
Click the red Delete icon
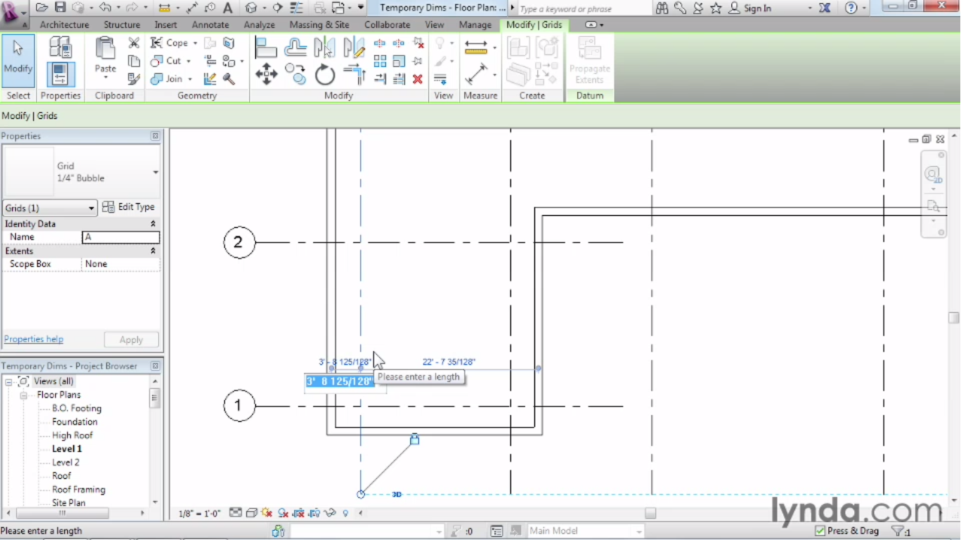(x=418, y=79)
